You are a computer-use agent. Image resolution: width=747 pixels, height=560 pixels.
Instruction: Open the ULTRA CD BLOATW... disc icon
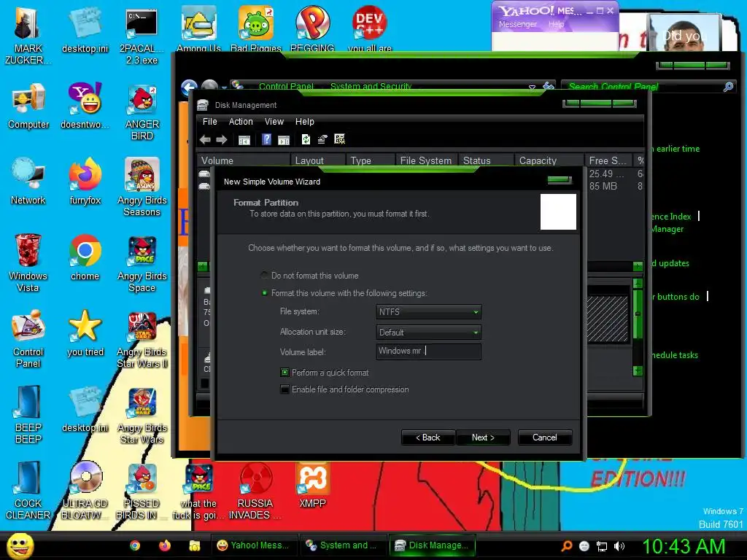[x=85, y=491]
